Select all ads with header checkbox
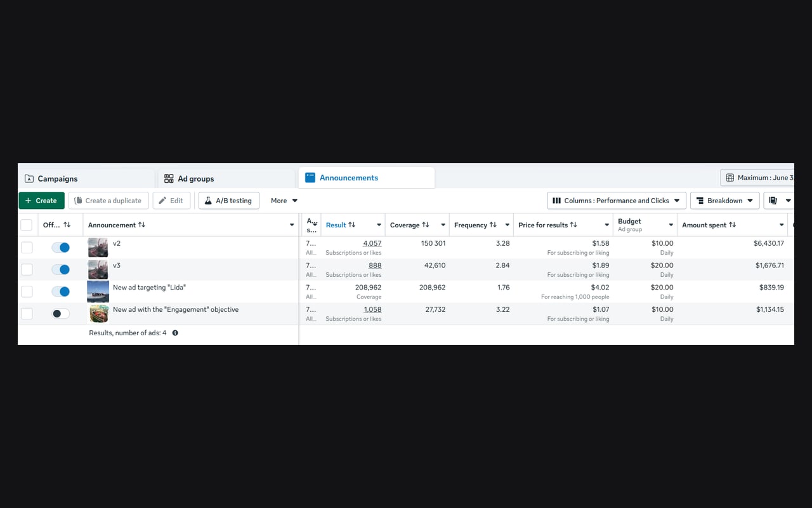Image resolution: width=812 pixels, height=508 pixels. (27, 225)
